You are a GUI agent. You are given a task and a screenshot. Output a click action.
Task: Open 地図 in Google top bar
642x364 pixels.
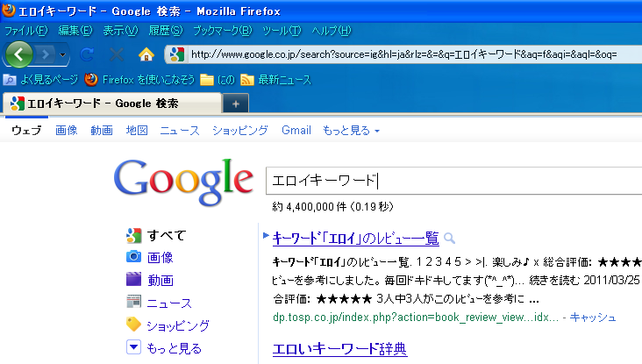[137, 130]
